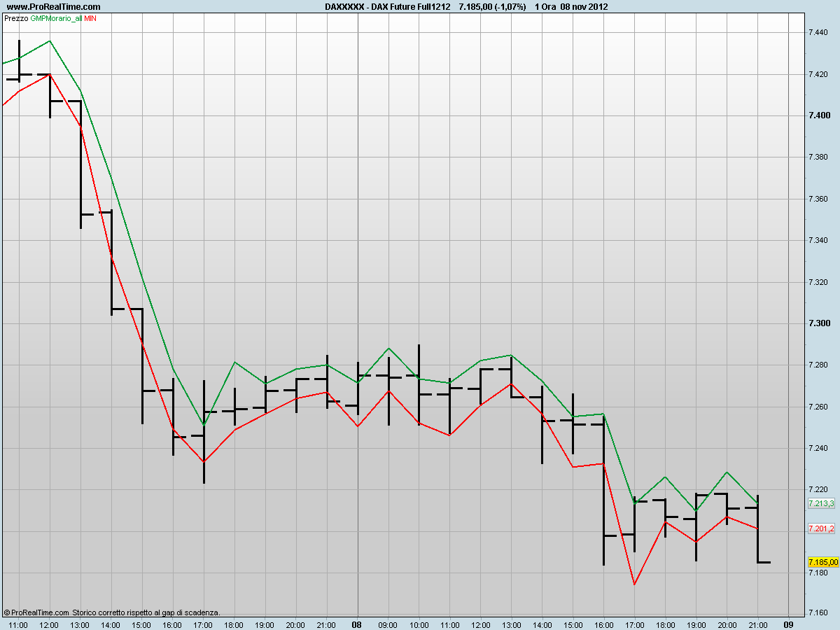
Task: Click the 7.440 price axis label
Action: pyautogui.click(x=818, y=33)
